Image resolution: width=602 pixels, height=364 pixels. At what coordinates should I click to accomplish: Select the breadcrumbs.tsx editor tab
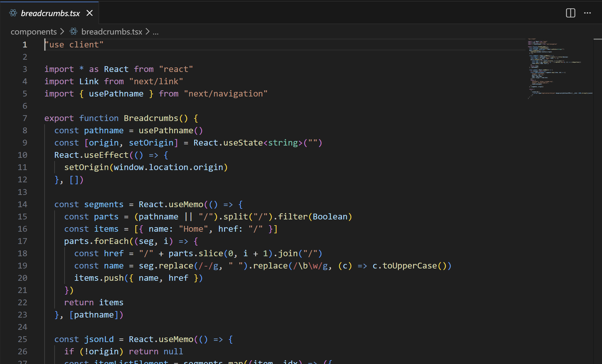pyautogui.click(x=50, y=13)
